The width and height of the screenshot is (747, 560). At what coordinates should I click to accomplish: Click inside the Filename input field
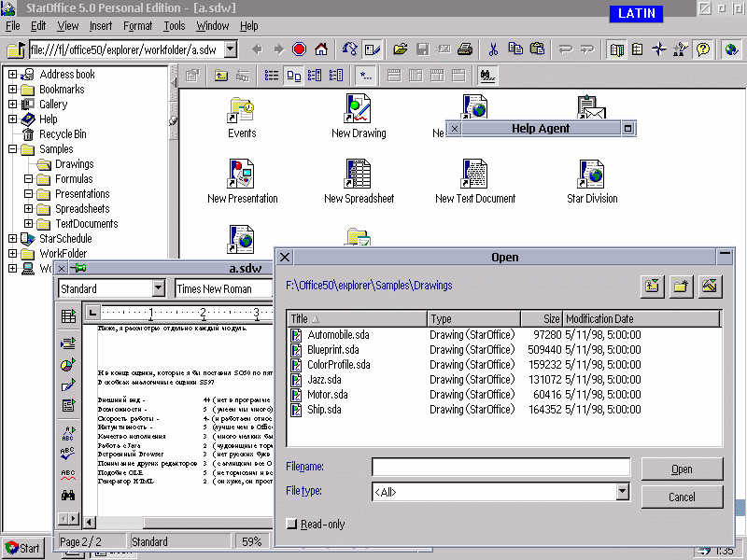pos(500,468)
